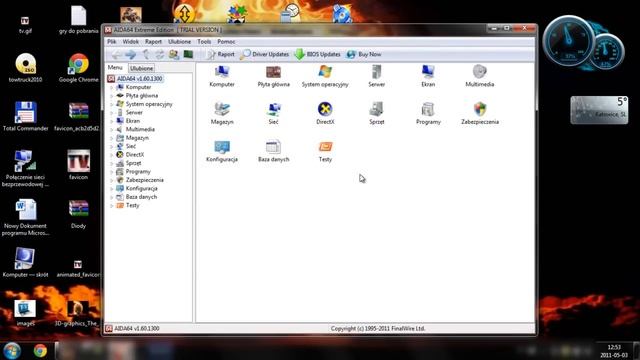Switch to the Ulubione tab in sidebar
640x360 pixels.
coord(141,69)
